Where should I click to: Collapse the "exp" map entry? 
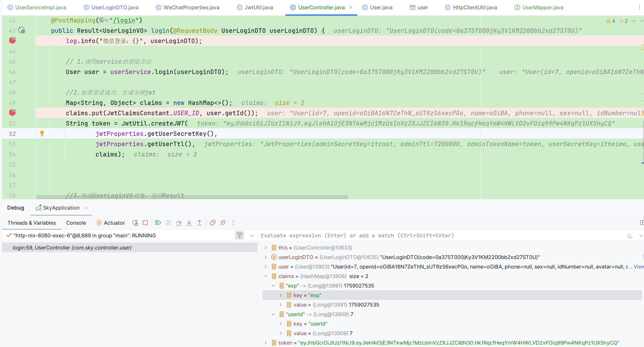coord(273,286)
